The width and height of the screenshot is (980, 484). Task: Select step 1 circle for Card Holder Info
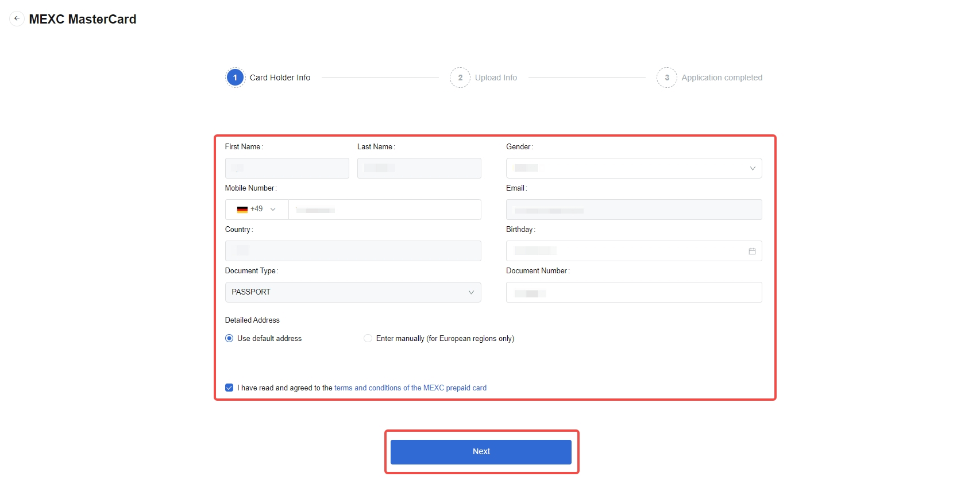(235, 78)
